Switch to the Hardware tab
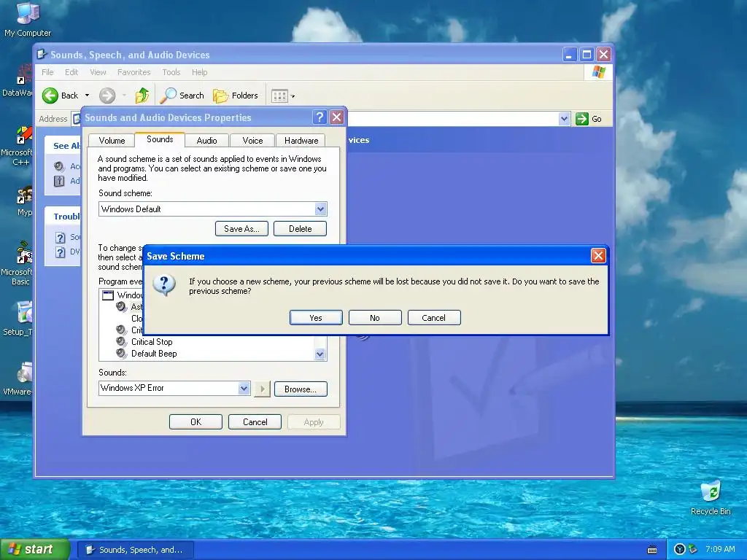747x560 pixels. click(x=301, y=141)
